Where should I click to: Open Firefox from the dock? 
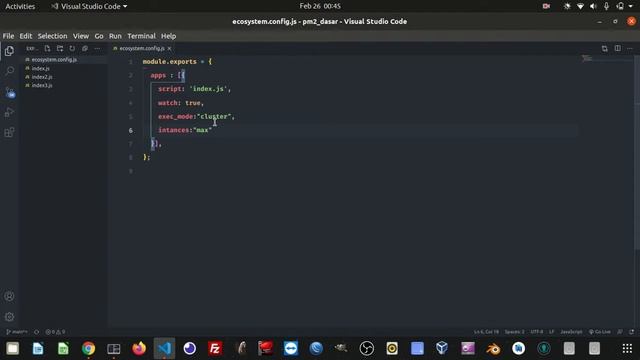coord(139,348)
